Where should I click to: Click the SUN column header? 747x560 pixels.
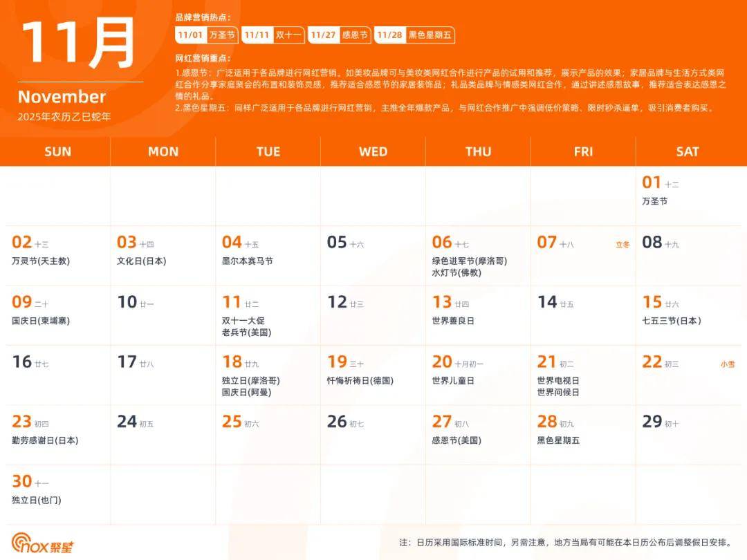tap(58, 152)
